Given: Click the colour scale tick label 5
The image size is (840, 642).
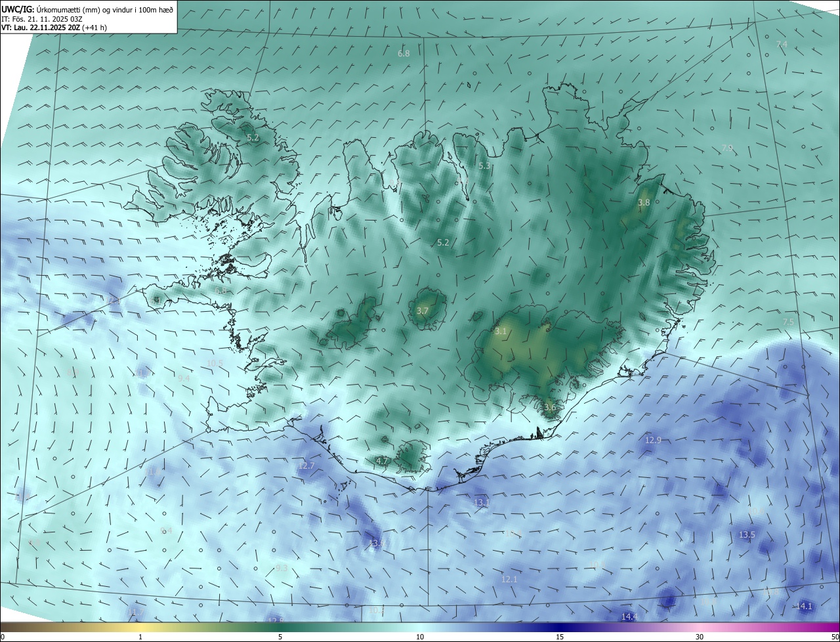Looking at the screenshot, I should tap(280, 637).
